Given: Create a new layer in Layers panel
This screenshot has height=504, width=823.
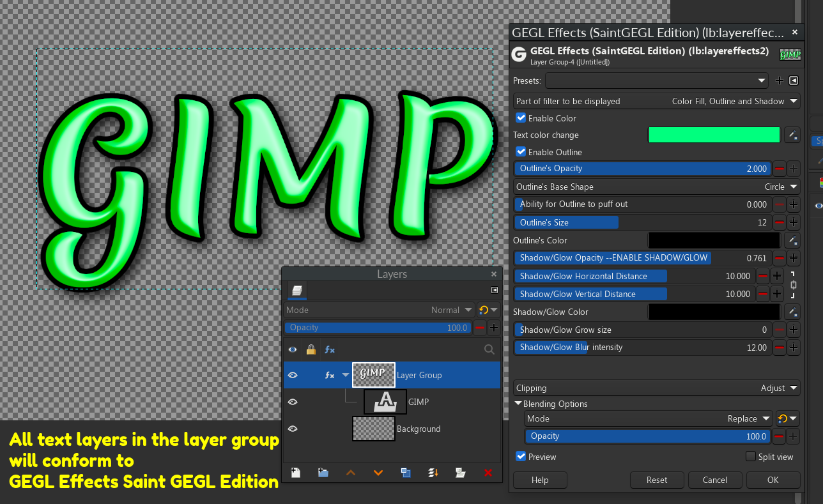Looking at the screenshot, I should tap(295, 473).
